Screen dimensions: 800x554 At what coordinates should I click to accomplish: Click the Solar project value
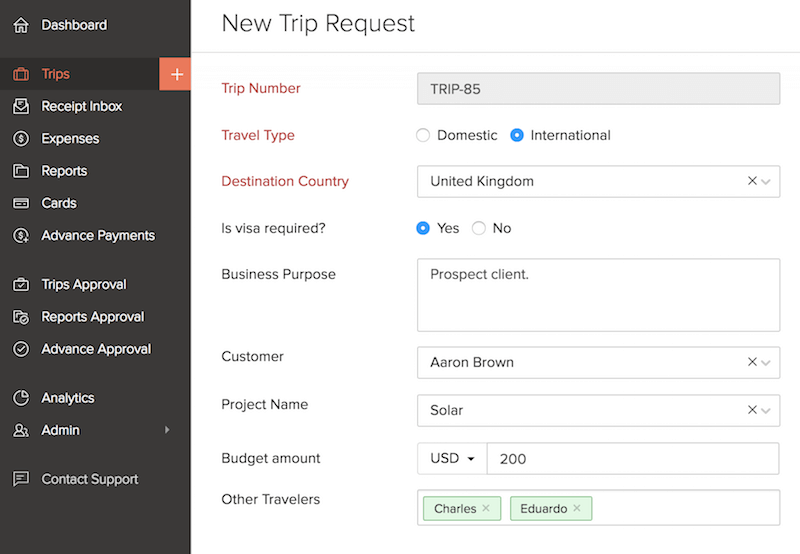point(446,410)
